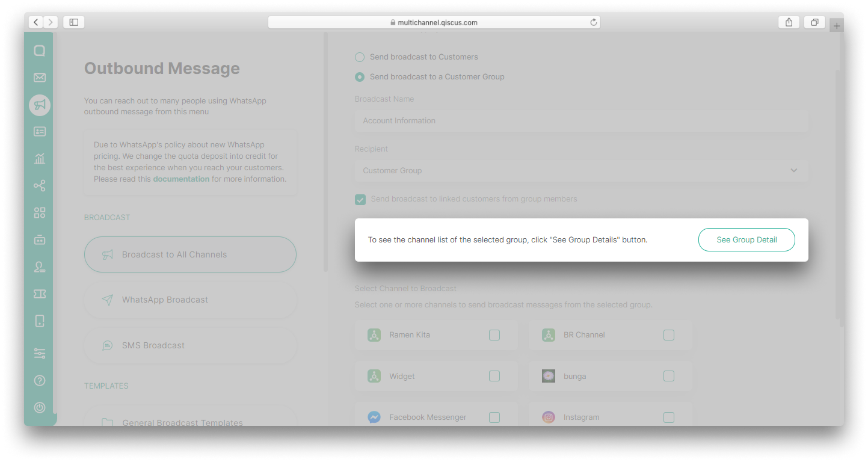Screen dimensions: 868x462
Task: Open the agent management sidebar icon
Action: click(40, 267)
